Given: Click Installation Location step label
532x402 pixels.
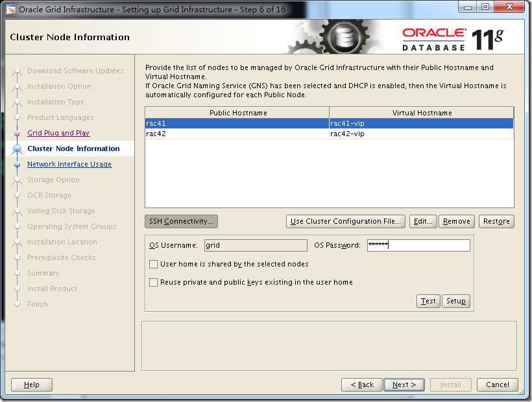Looking at the screenshot, I should coord(62,242).
